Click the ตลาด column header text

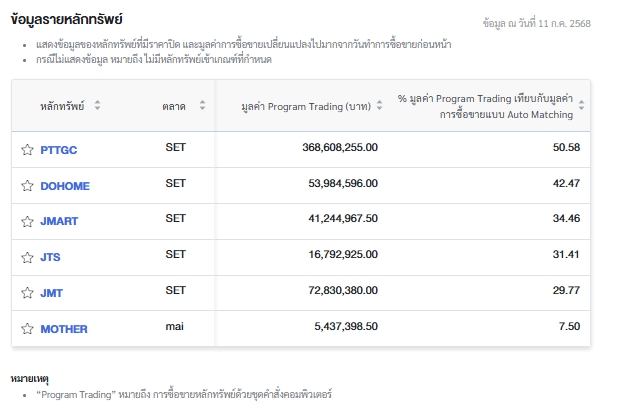point(173,106)
